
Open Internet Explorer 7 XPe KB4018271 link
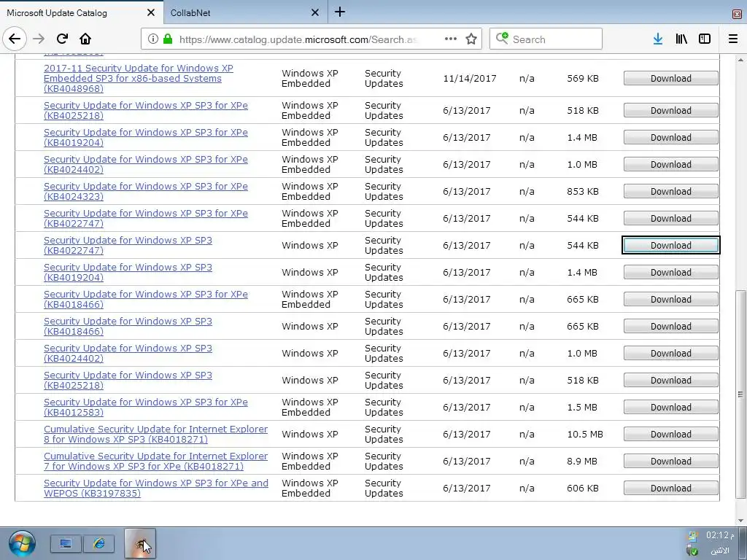tap(156, 461)
